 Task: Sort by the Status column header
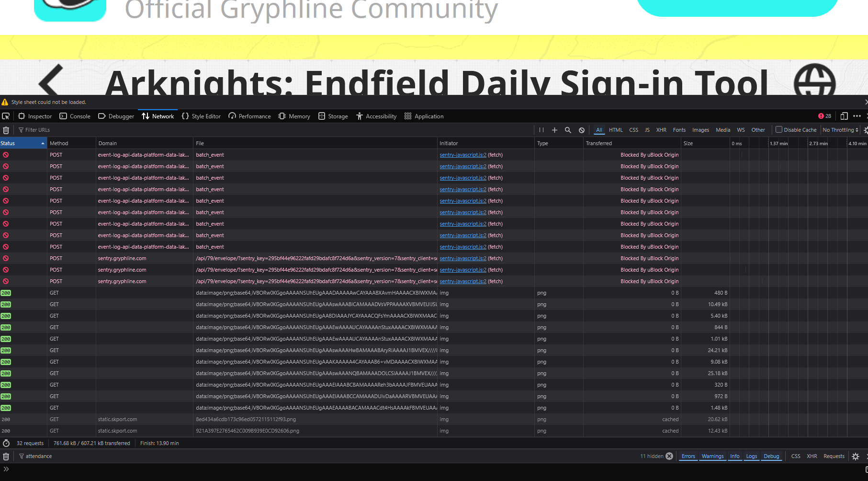(23, 143)
